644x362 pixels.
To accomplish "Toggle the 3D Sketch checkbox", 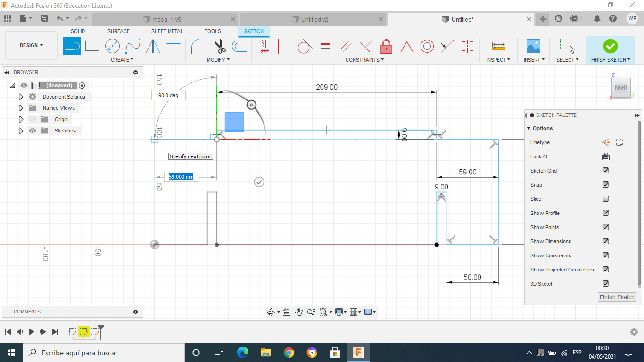I will (x=606, y=284).
